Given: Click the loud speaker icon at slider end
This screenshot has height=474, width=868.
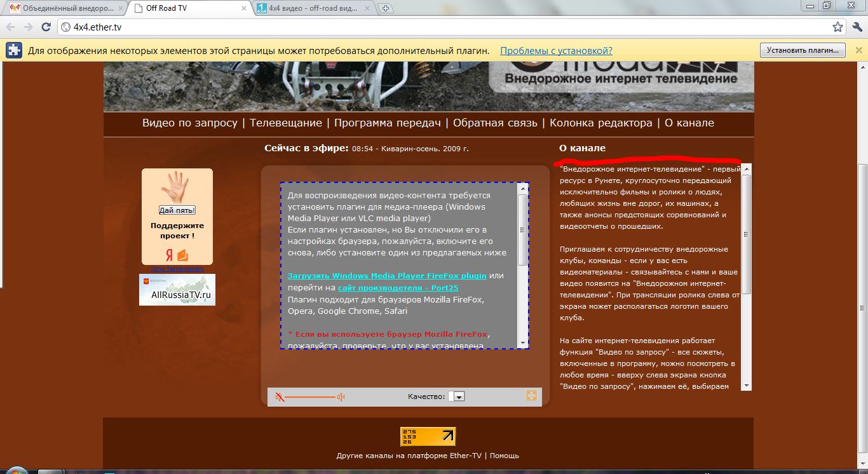Looking at the screenshot, I should [x=341, y=397].
